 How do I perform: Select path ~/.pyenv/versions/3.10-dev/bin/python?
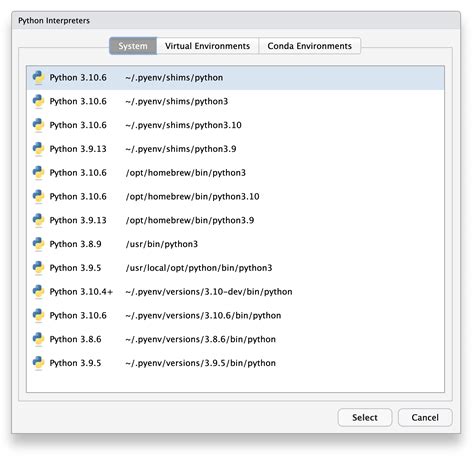(209, 292)
